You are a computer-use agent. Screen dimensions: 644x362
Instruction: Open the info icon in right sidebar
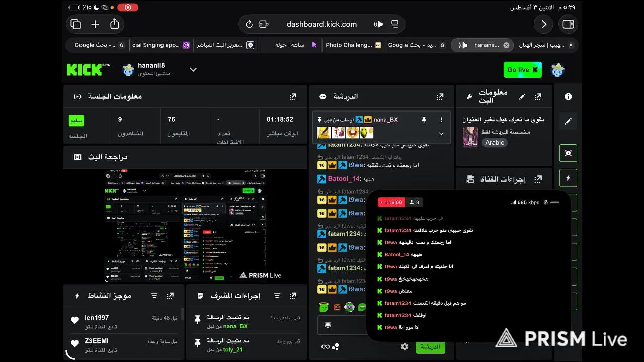568,97
